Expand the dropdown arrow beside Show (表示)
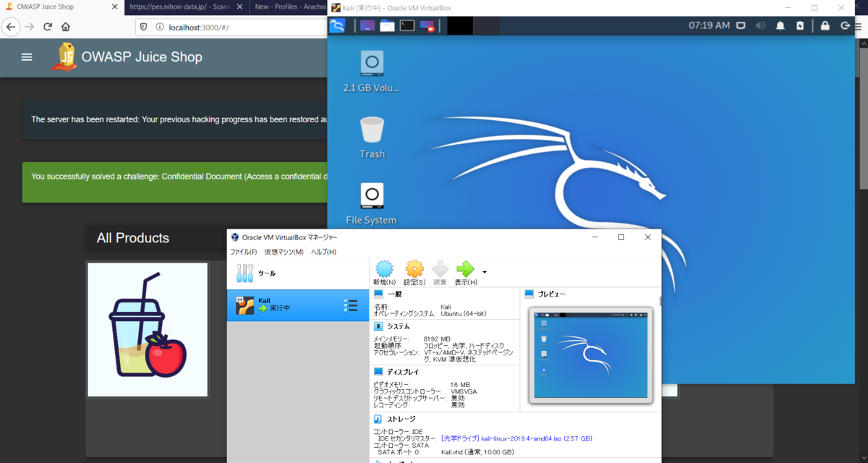868x463 pixels. [485, 272]
